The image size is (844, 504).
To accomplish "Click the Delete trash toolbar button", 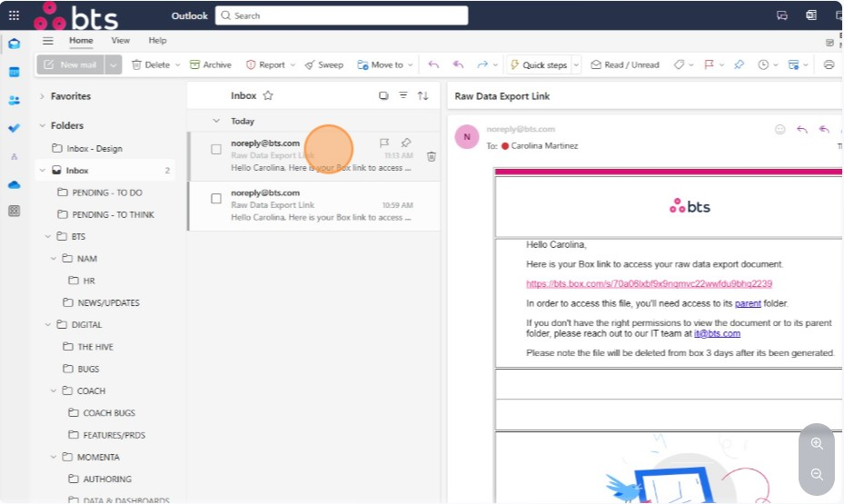I will [x=150, y=64].
